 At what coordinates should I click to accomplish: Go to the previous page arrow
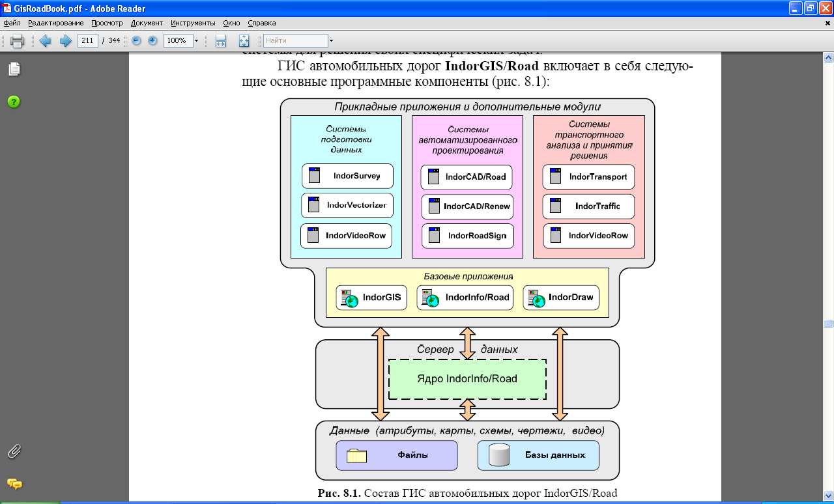[x=45, y=41]
